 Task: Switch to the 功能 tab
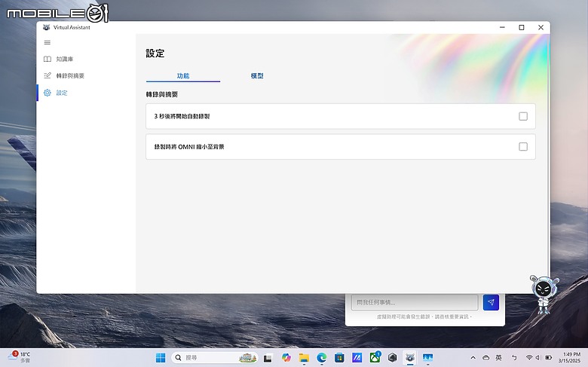coord(183,75)
